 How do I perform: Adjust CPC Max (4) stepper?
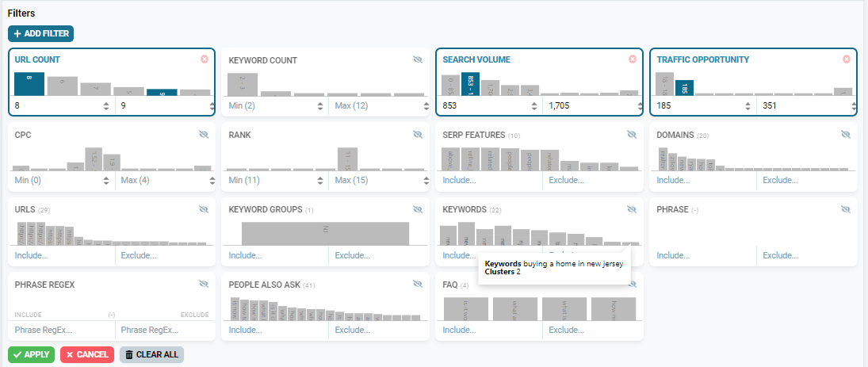(x=212, y=181)
